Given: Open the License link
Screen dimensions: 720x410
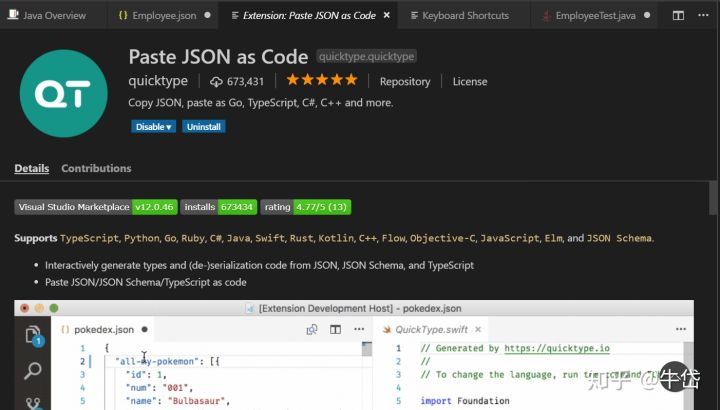Looking at the screenshot, I should click(470, 82).
